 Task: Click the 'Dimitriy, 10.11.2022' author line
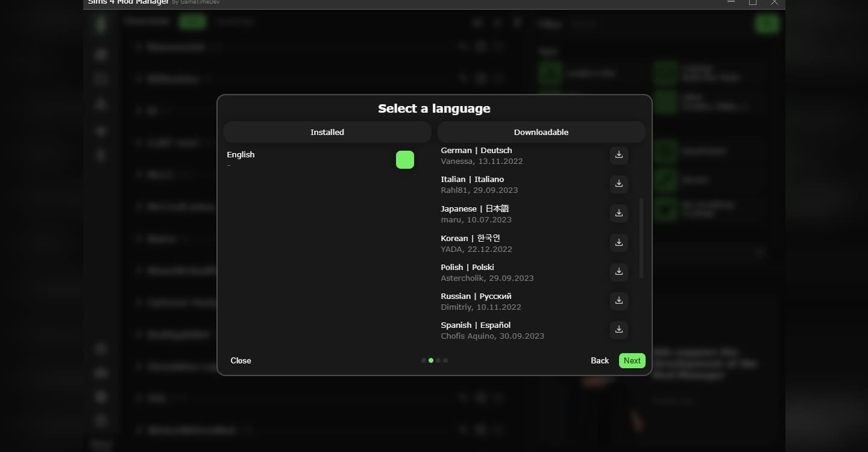pyautogui.click(x=481, y=307)
